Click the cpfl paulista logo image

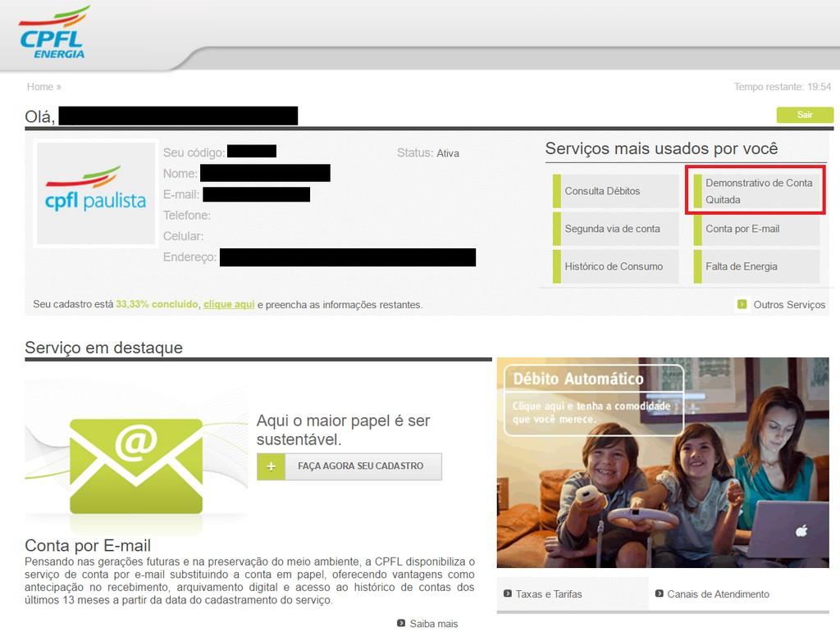tap(95, 193)
